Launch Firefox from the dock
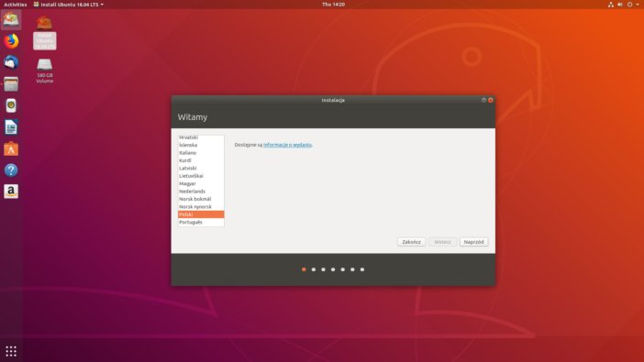The image size is (644, 362). pyautogui.click(x=11, y=41)
